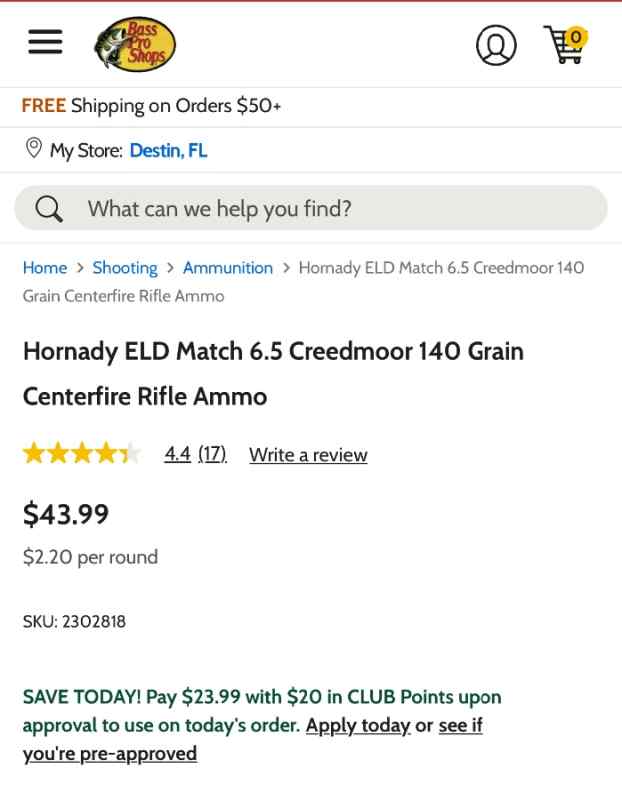
Task: View the (17) reviews link
Action: click(x=212, y=454)
